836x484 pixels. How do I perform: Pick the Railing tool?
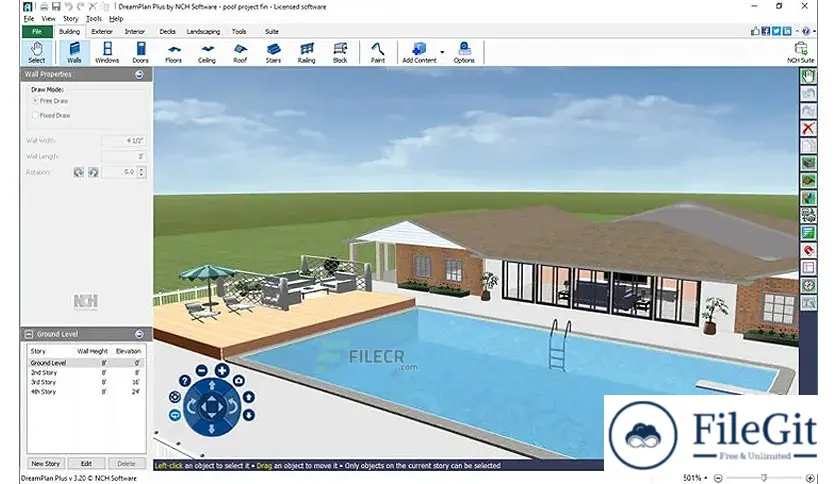307,53
